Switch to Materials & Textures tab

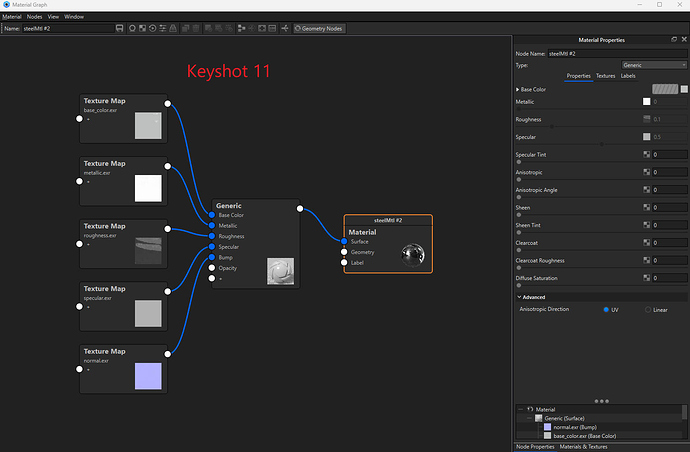[584, 447]
